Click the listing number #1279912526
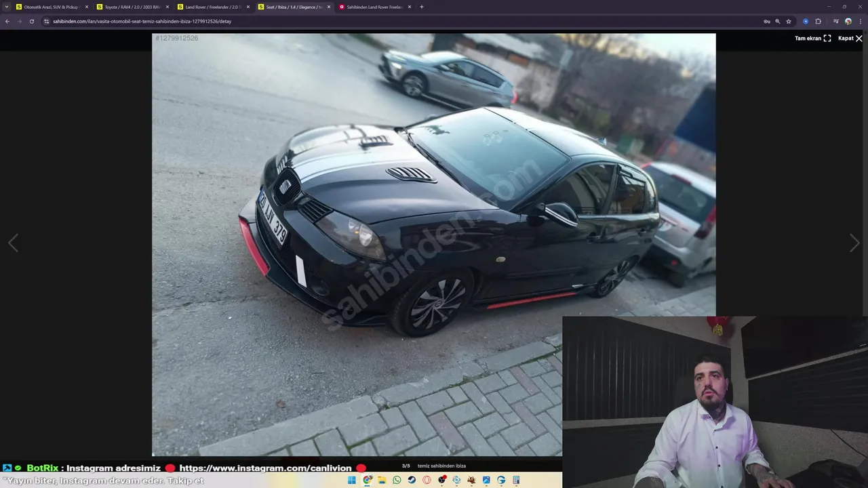868x488 pixels. [x=177, y=39]
